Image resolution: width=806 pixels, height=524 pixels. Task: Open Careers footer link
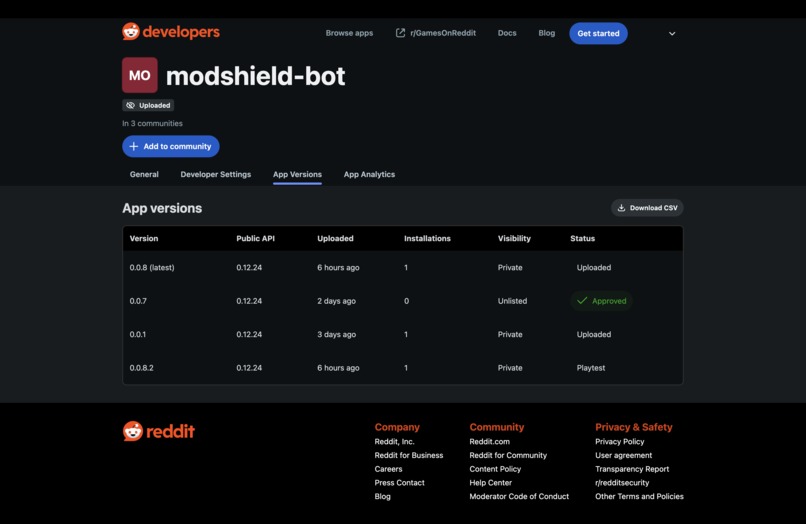388,469
